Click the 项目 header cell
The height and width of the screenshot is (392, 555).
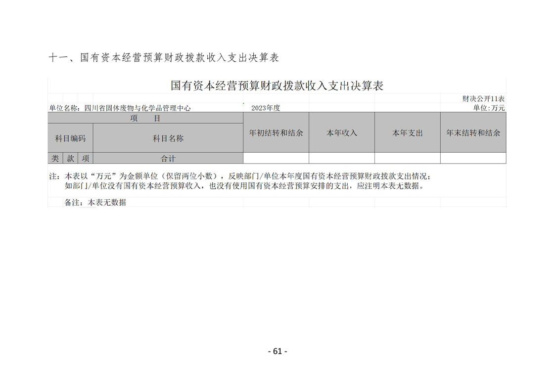(145, 118)
